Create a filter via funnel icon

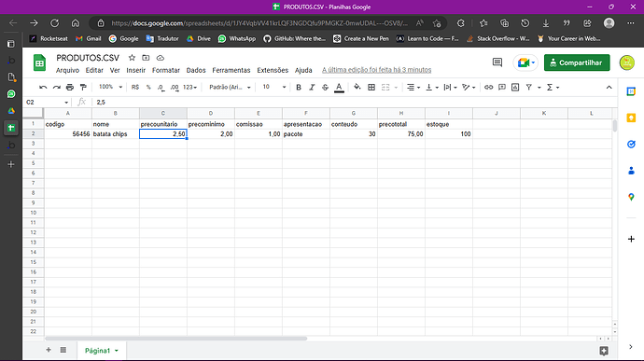[x=529, y=87]
